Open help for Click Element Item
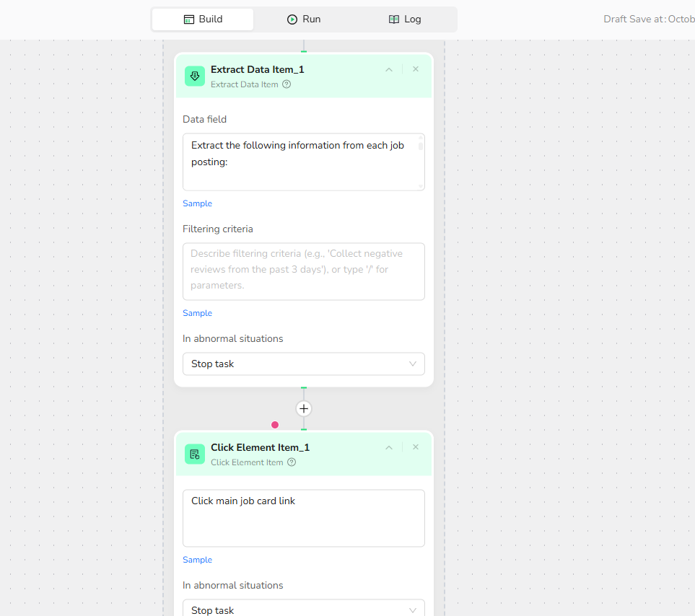The height and width of the screenshot is (616, 695). 292,462
